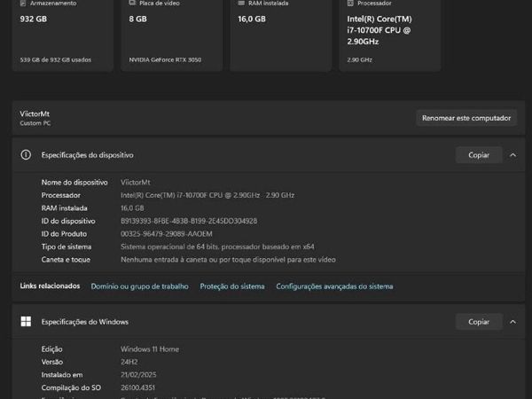Viewport: 532px width, 399px height.
Task: Click the Nome do dispositivo value ViictorMt
Action: (x=136, y=182)
